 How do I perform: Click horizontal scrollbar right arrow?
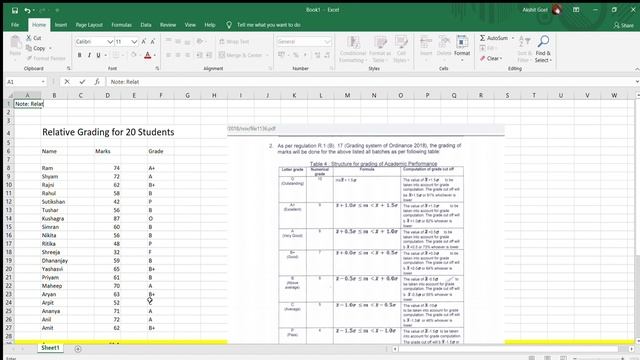pos(631,349)
